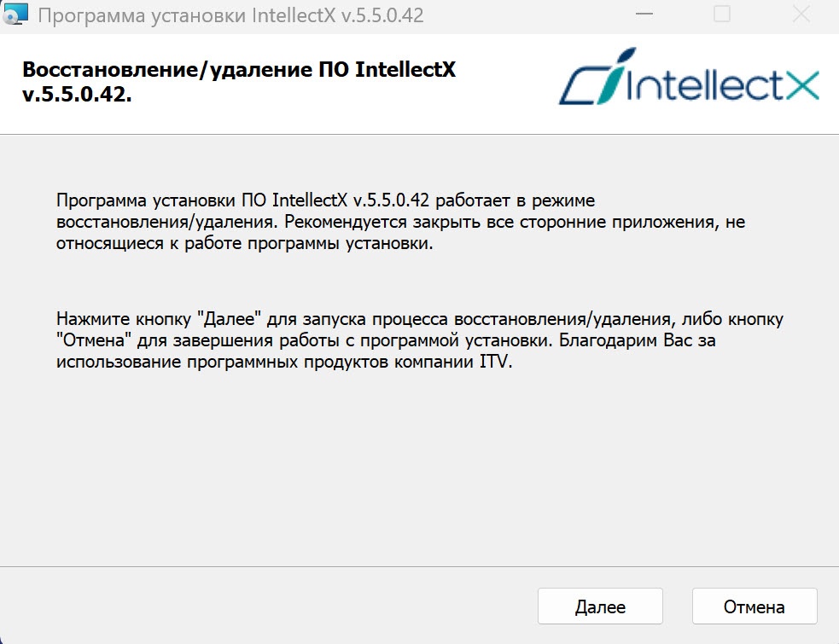
Task: Click the teal X letter in IntellectX logo
Action: pos(802,85)
